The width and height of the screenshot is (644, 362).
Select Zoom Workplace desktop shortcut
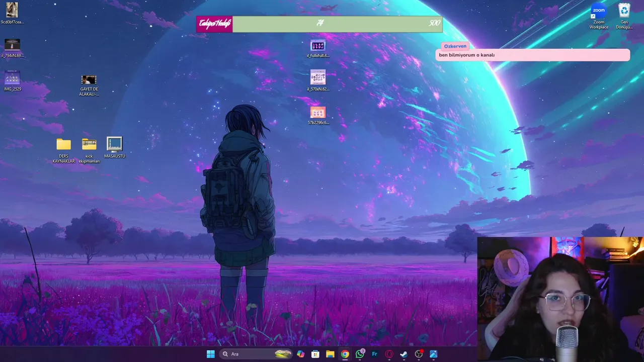pos(599,17)
